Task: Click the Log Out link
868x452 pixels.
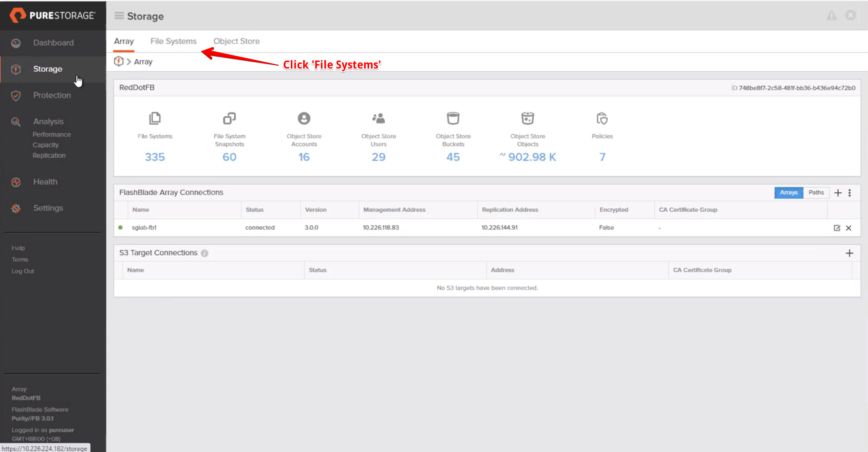Action: 23,271
